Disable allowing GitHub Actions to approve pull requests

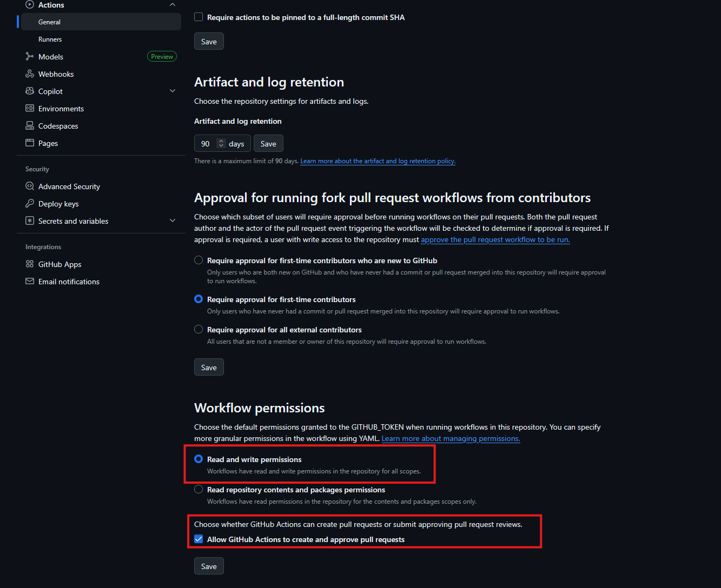pos(199,539)
